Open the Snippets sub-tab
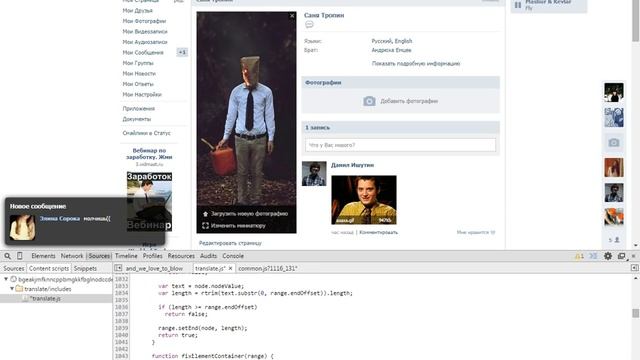Viewport: 640px width, 360px height. (x=85, y=268)
